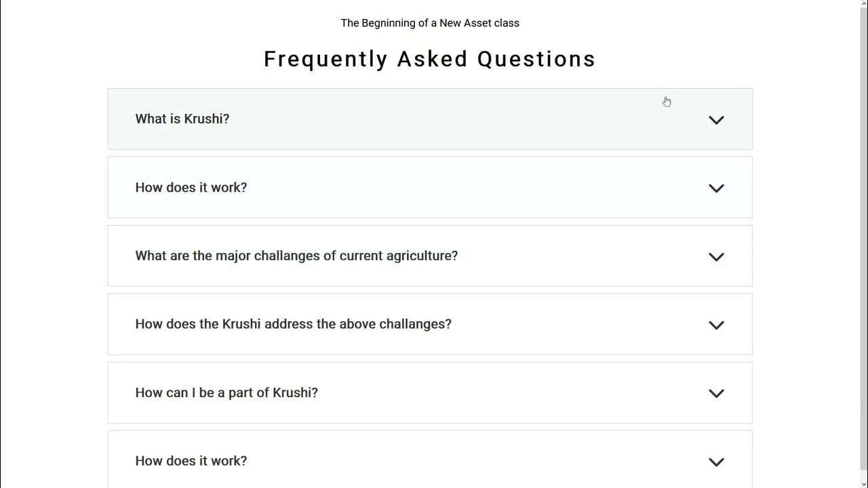Image resolution: width=868 pixels, height=488 pixels.
Task: Open How does it work? beneath the be a part of Krushi question
Action: [x=191, y=461]
